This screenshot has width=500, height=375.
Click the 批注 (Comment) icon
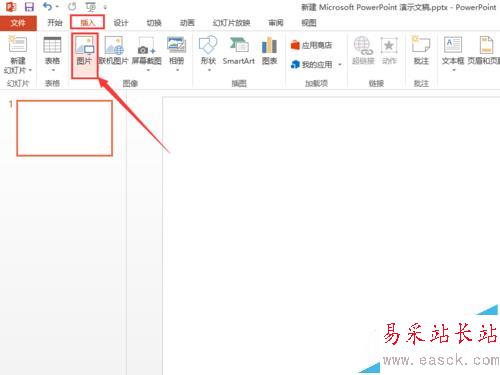tap(421, 44)
